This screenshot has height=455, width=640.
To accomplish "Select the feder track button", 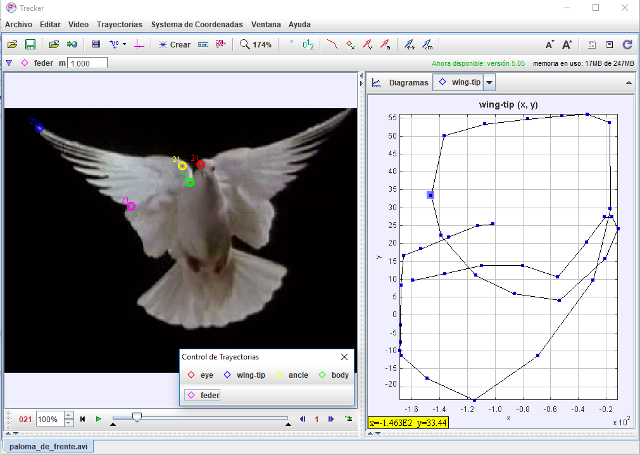I will pyautogui.click(x=203, y=396).
